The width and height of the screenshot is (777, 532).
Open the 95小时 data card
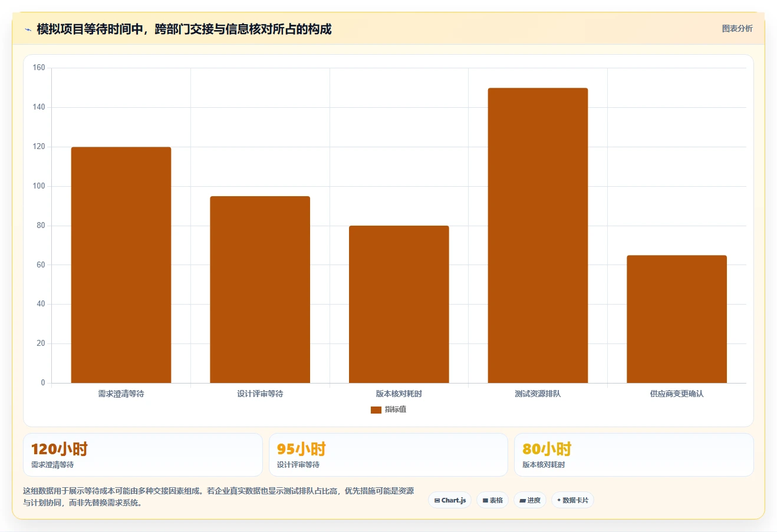click(x=388, y=455)
